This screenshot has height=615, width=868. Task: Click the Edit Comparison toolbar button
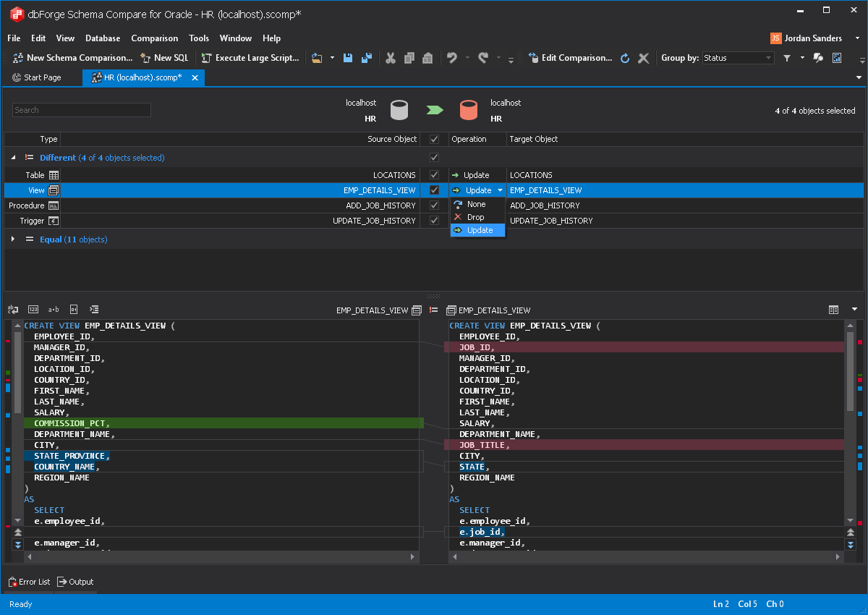pyautogui.click(x=570, y=58)
